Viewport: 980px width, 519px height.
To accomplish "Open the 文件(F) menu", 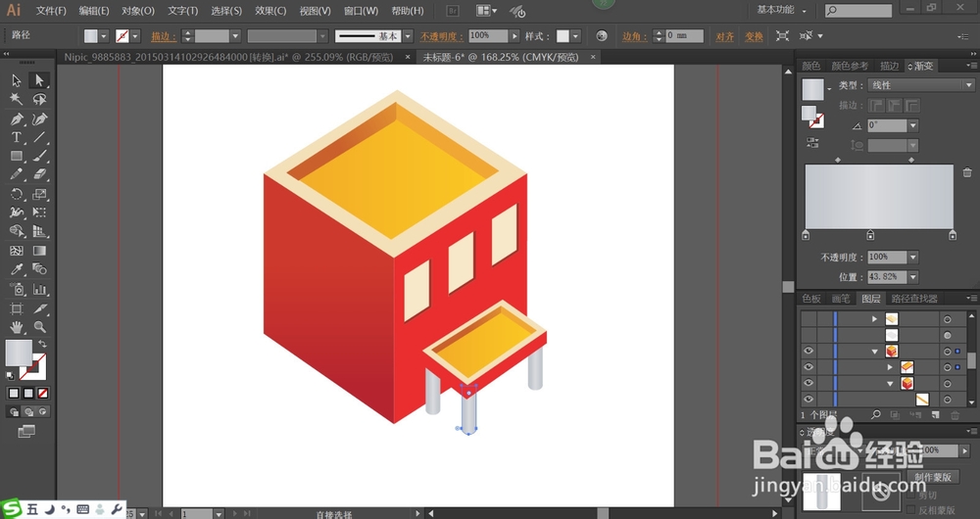I will [x=51, y=11].
